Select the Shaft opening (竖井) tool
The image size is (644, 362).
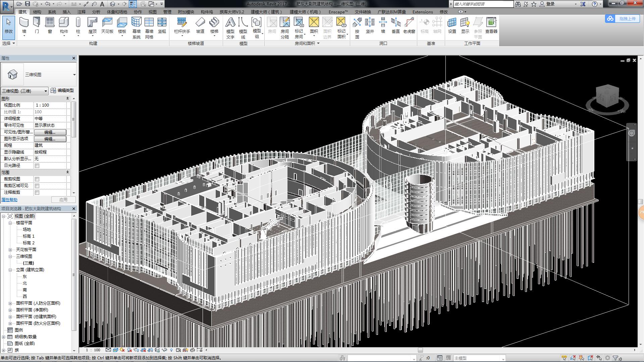[370, 26]
